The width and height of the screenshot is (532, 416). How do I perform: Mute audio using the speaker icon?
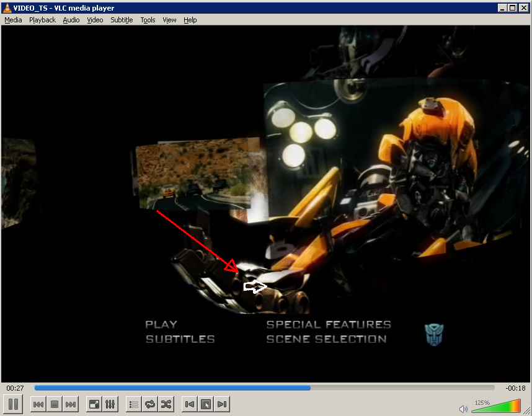tap(463, 409)
